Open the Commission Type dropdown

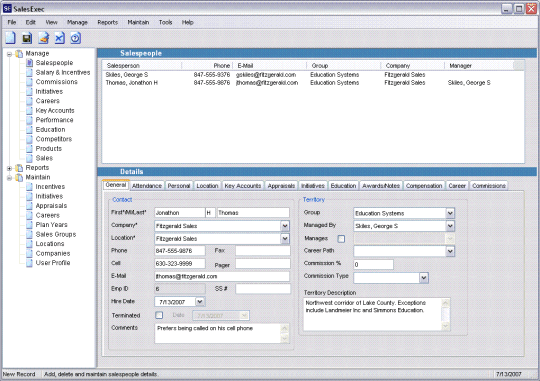pyautogui.click(x=424, y=278)
